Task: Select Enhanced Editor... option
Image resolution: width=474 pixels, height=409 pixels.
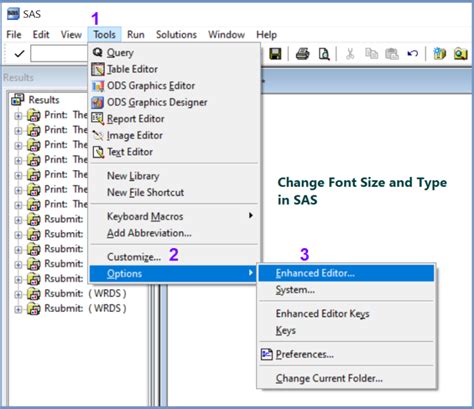Action: [347, 273]
